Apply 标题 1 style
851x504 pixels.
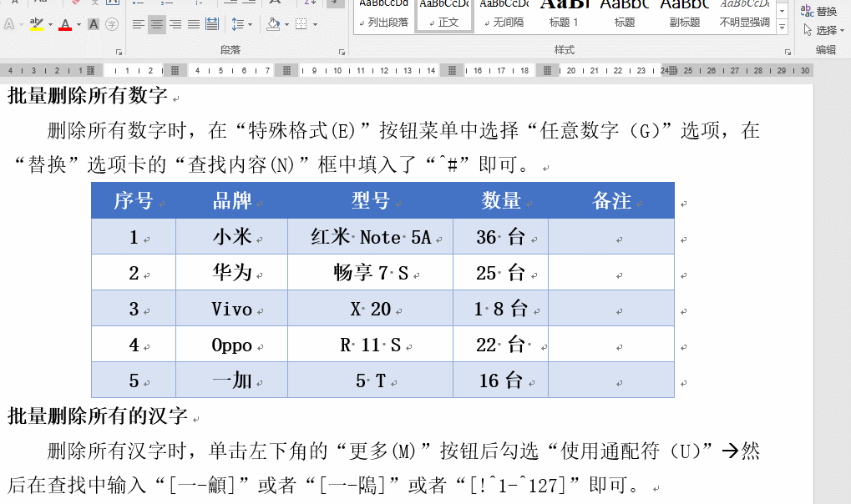(x=564, y=15)
